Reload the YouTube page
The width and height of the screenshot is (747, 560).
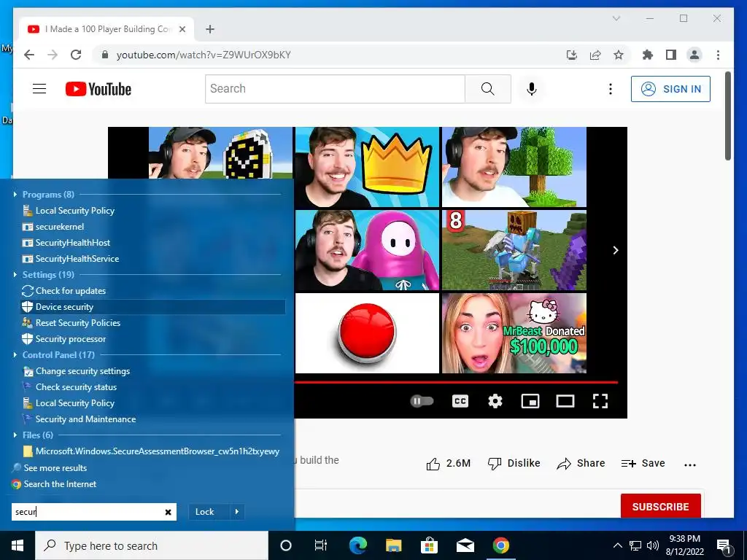76,55
